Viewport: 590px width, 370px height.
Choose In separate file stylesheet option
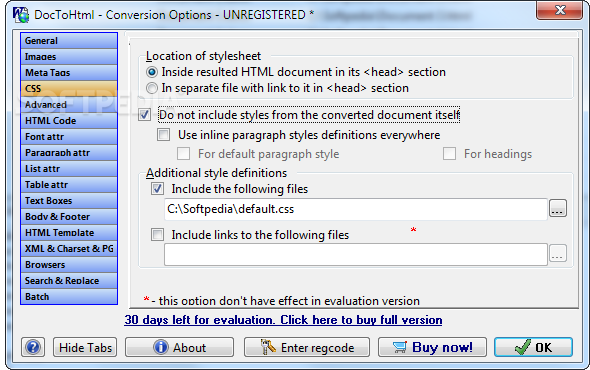(152, 88)
